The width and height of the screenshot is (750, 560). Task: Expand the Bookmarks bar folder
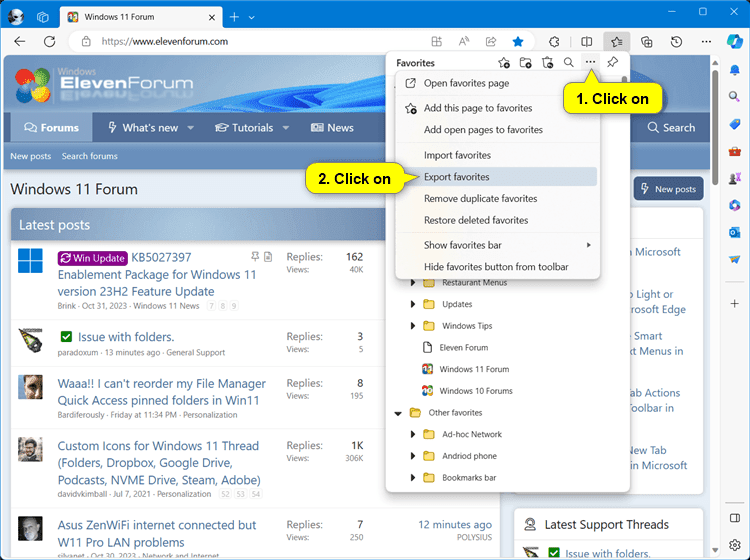tap(413, 478)
